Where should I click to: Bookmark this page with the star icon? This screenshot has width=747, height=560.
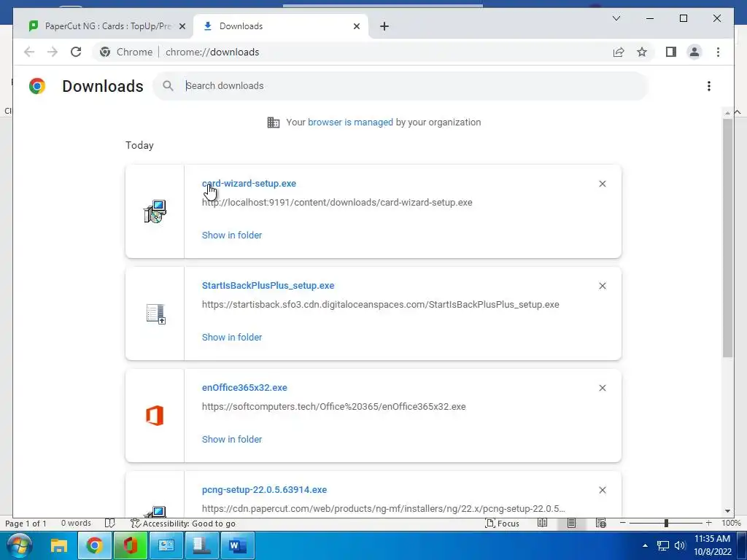642,52
